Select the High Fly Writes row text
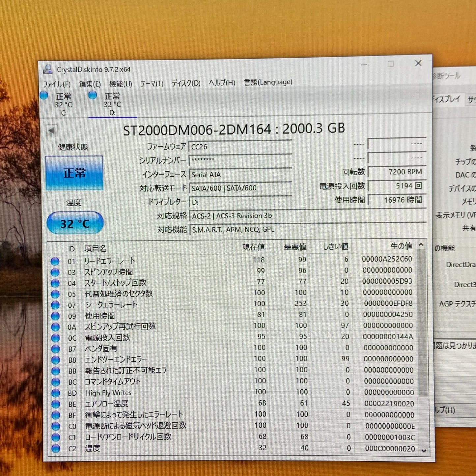This screenshot has height=476, width=476. 108,393
